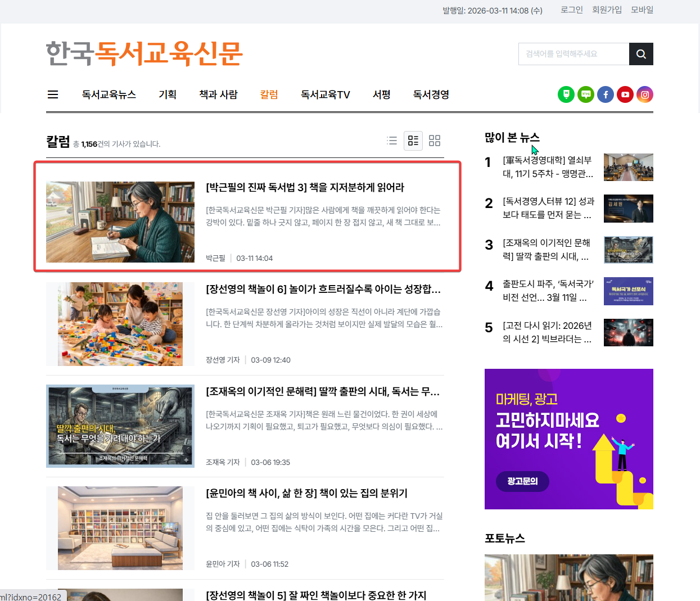Click the 회원가입 link
The image size is (700, 601).
coord(607,10)
